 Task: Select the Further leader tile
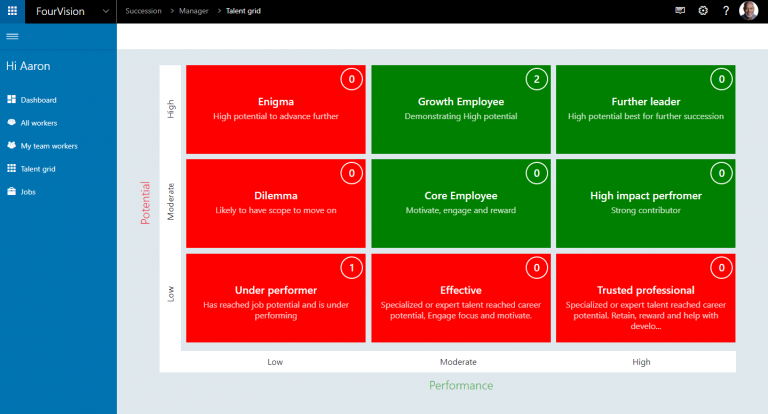(x=645, y=108)
